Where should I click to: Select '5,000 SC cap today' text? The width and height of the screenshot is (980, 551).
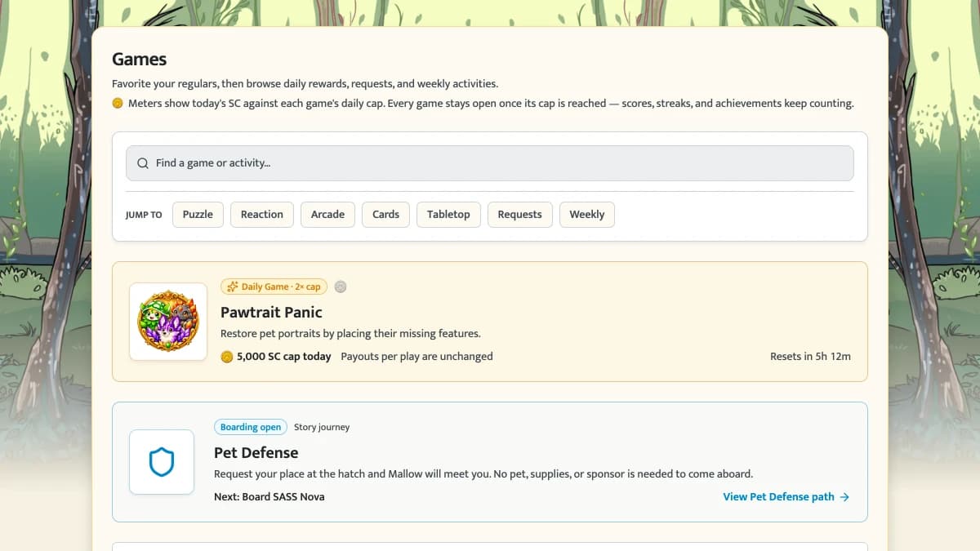(283, 357)
